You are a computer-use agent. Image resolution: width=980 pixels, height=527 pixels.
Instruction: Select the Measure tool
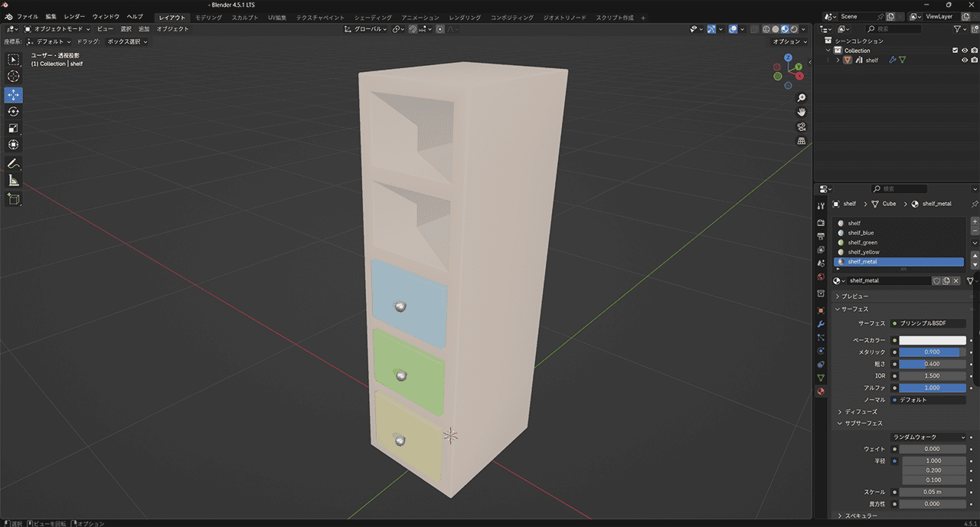pyautogui.click(x=14, y=181)
